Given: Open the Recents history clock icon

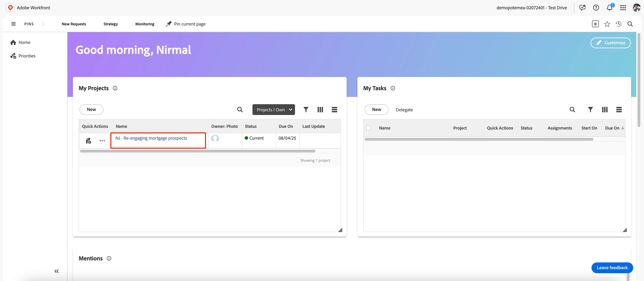Looking at the screenshot, I should 619,24.
